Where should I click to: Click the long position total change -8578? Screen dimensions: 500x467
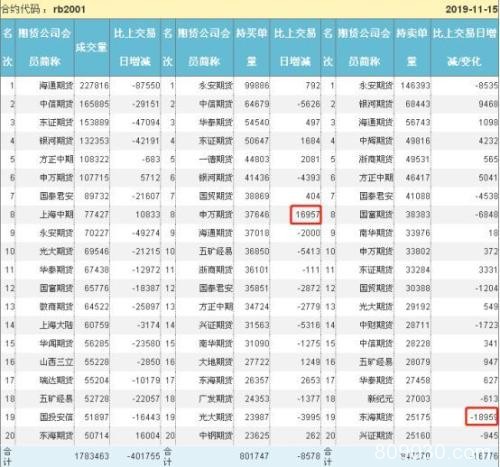point(308,456)
